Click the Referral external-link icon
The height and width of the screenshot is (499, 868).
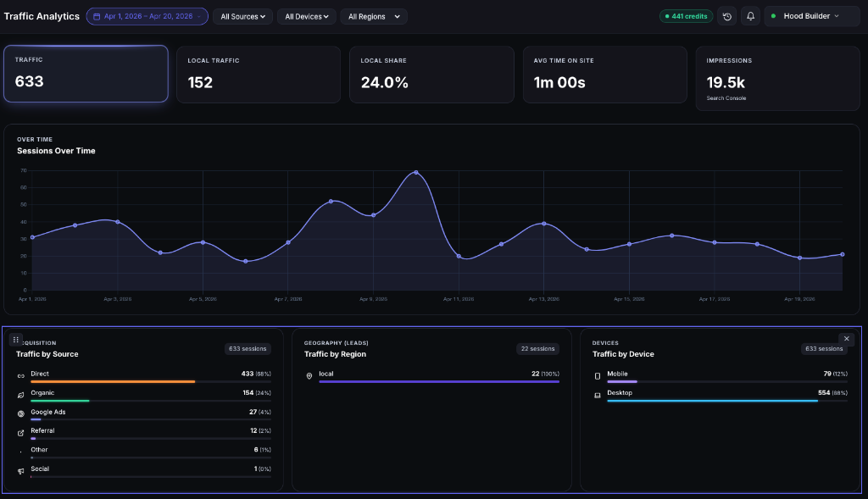(21, 433)
